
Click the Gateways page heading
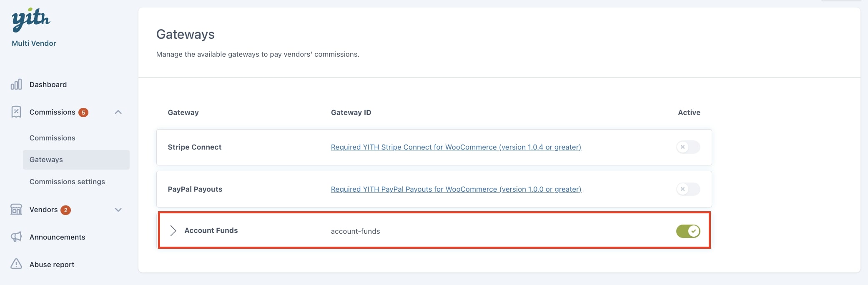(185, 34)
